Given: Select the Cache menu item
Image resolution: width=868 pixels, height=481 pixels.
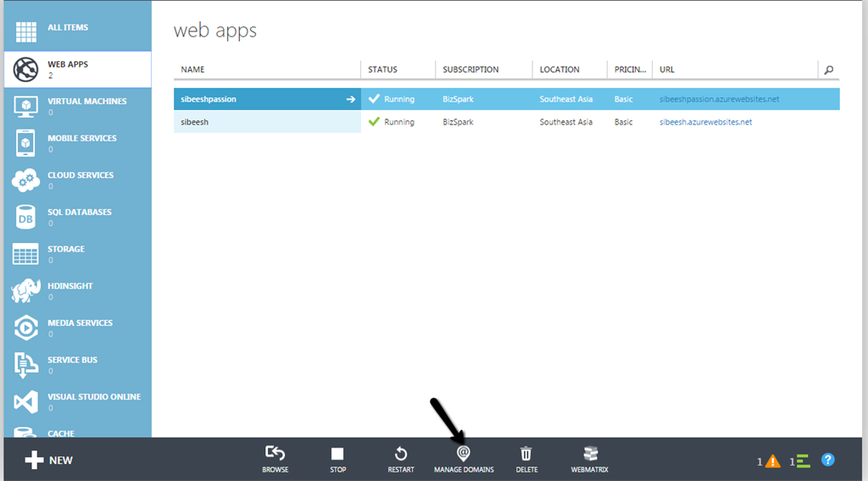Looking at the screenshot, I should (x=61, y=433).
